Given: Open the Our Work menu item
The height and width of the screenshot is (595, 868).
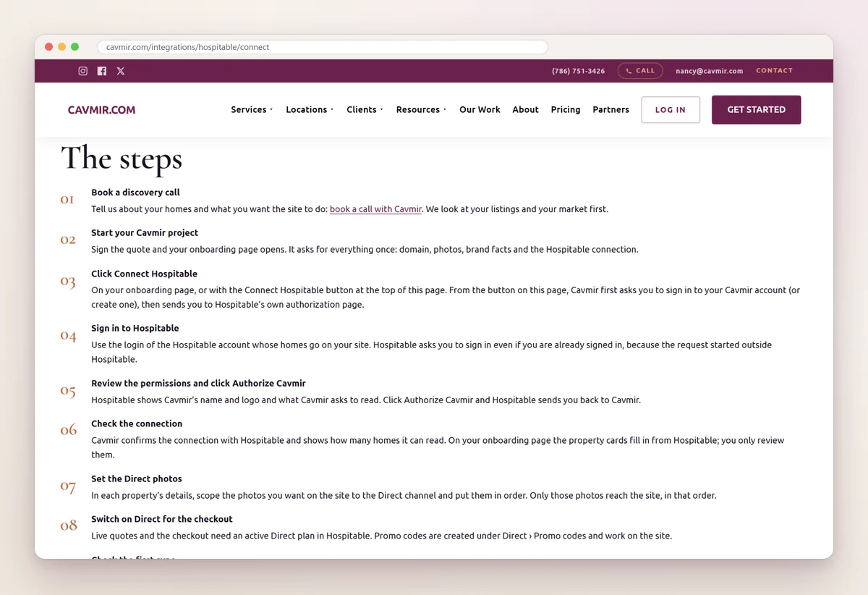Looking at the screenshot, I should click(x=480, y=110).
